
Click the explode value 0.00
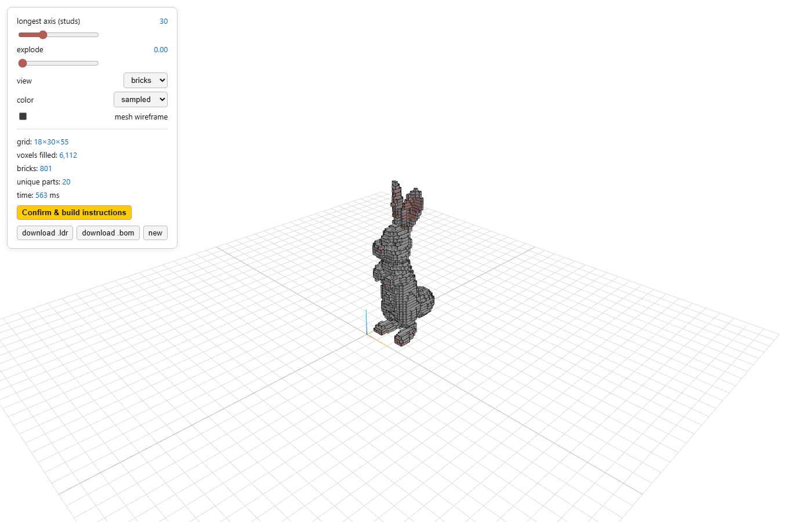coord(161,50)
